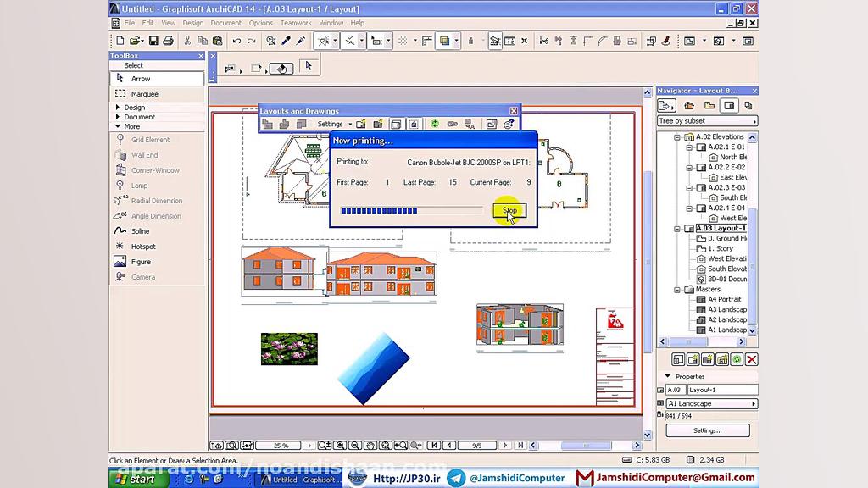Toggle the Trace Reference toolbar button
Viewport: 868px width, 488px height.
(444, 41)
